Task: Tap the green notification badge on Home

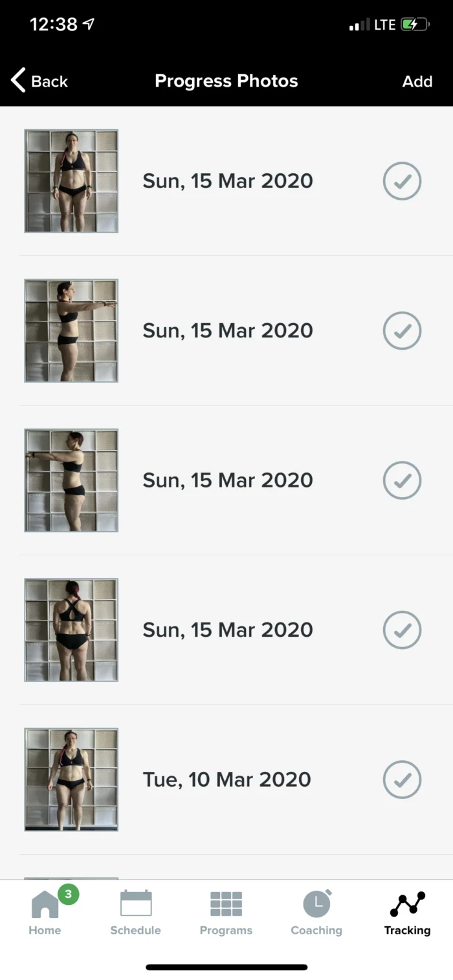Action: coord(68,895)
